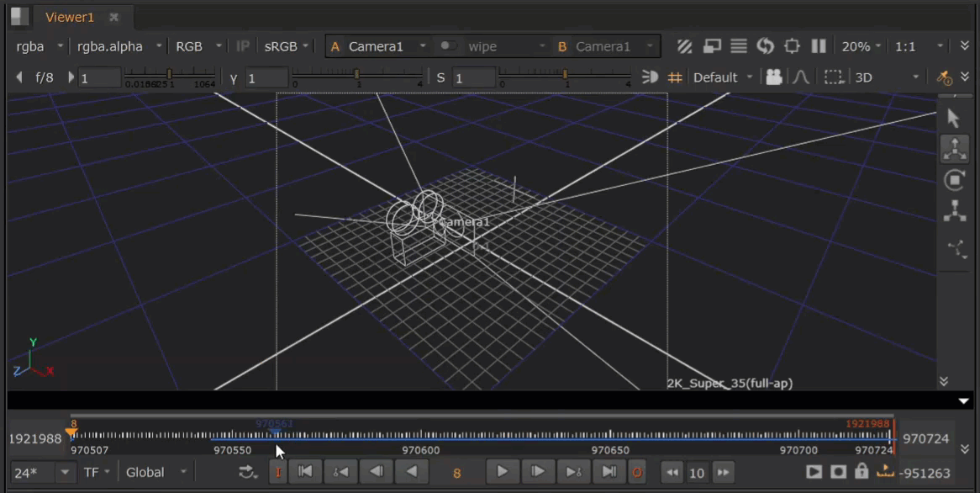Pick the arrow selection tool

pos(953,119)
